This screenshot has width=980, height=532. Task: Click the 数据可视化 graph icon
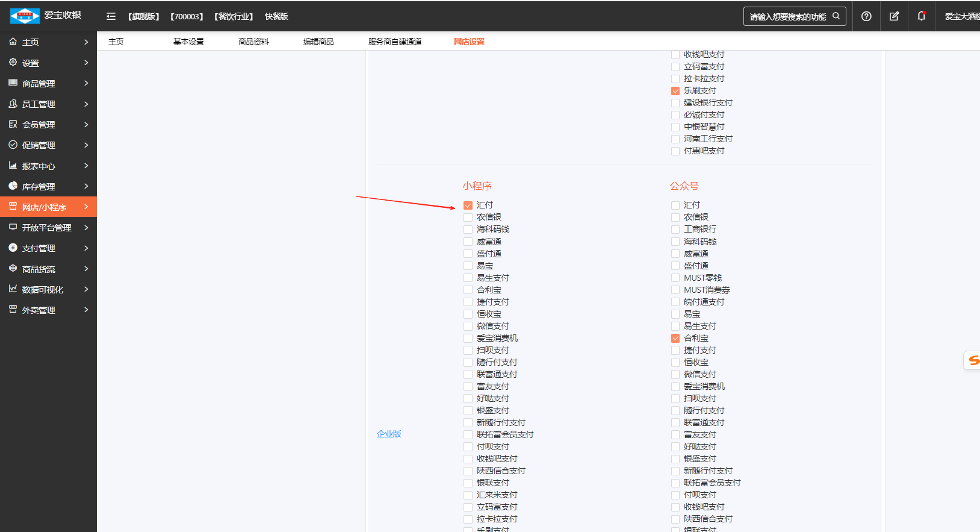coord(13,289)
